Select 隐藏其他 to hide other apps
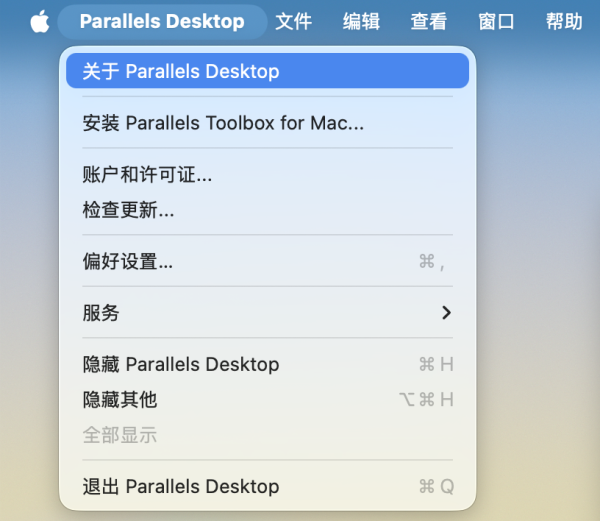Image resolution: width=600 pixels, height=521 pixels. [120, 399]
